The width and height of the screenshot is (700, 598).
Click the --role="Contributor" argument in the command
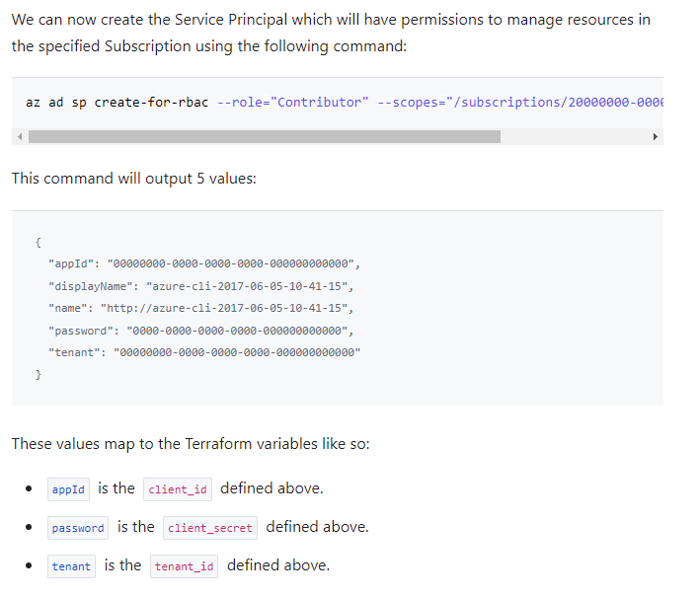tap(293, 103)
